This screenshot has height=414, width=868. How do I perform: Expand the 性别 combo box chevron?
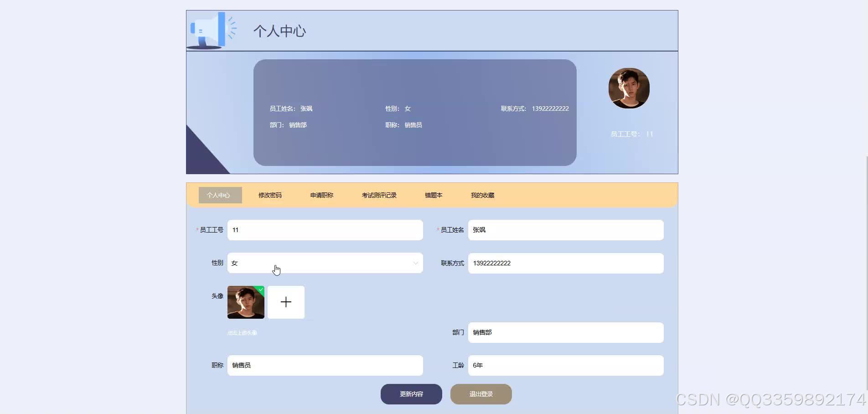pyautogui.click(x=415, y=263)
